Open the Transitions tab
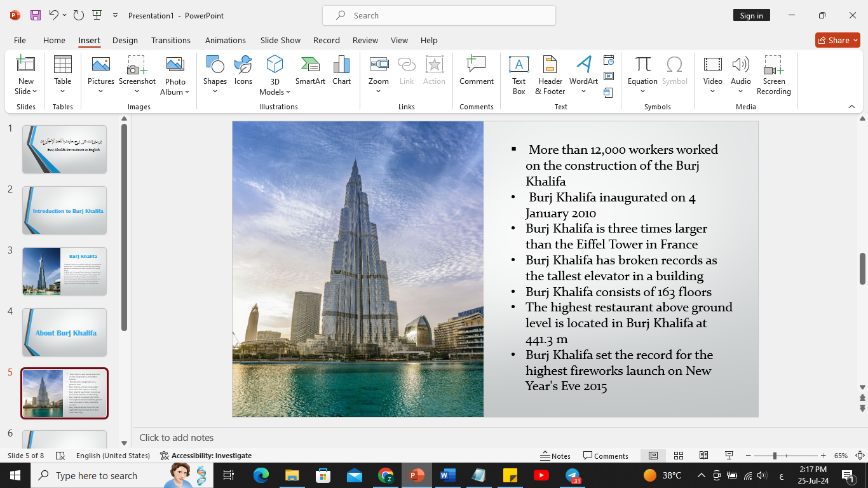Screen dimensions: 868x488 (x=171, y=40)
